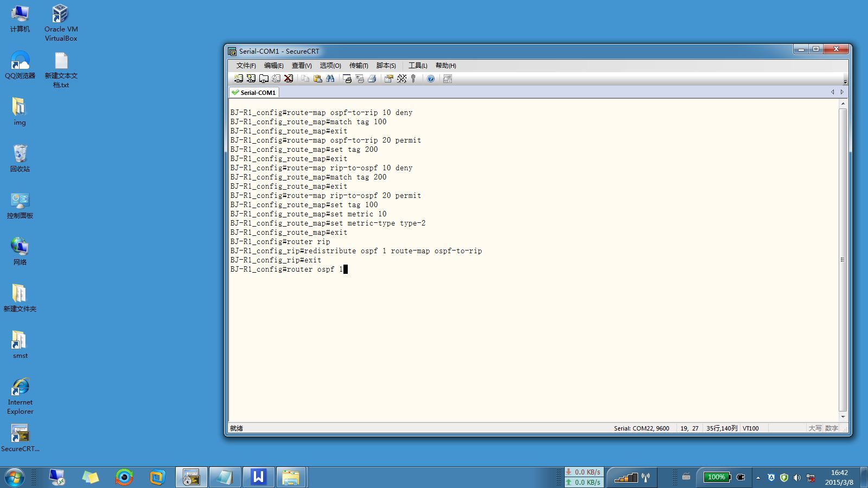Viewport: 868px width, 488px height.
Task: Select the 网络 desktop icon
Action: click(x=20, y=251)
